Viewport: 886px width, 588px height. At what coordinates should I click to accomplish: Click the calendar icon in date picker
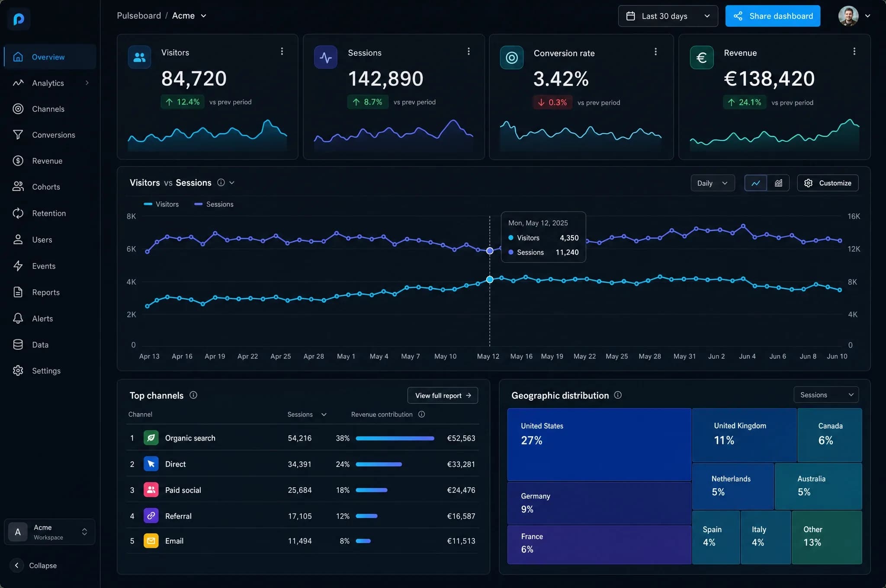(x=631, y=16)
